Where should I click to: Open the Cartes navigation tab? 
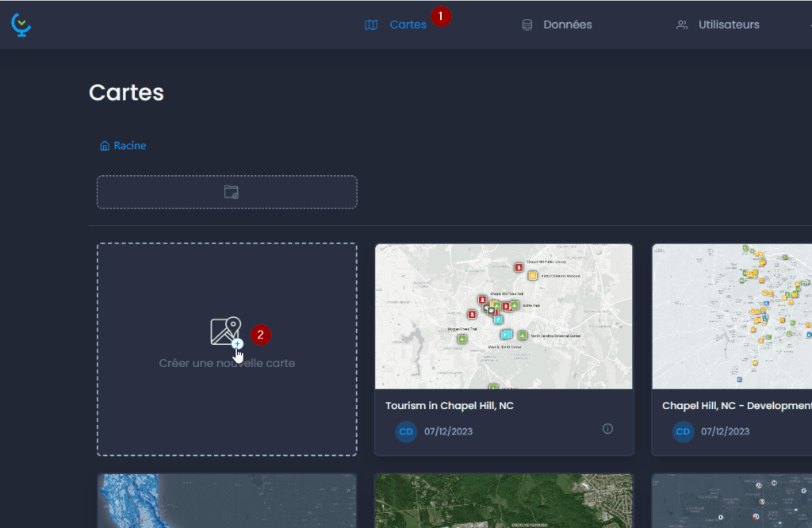point(408,25)
